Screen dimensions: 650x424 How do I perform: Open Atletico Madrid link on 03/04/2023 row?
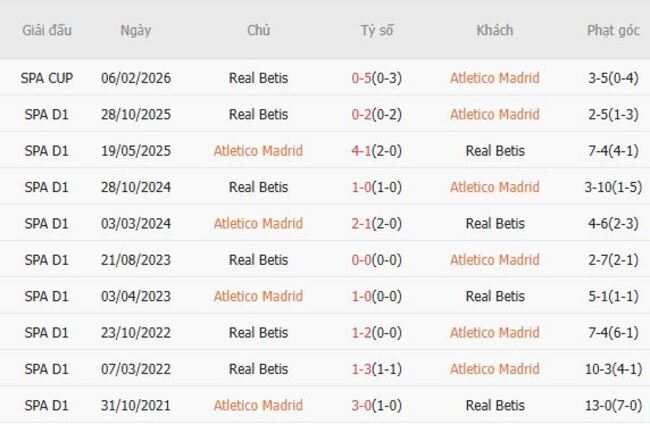click(x=258, y=296)
